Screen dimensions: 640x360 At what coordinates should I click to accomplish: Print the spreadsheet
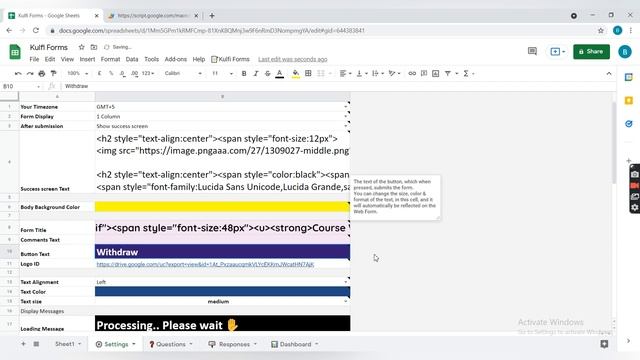pos(42,73)
